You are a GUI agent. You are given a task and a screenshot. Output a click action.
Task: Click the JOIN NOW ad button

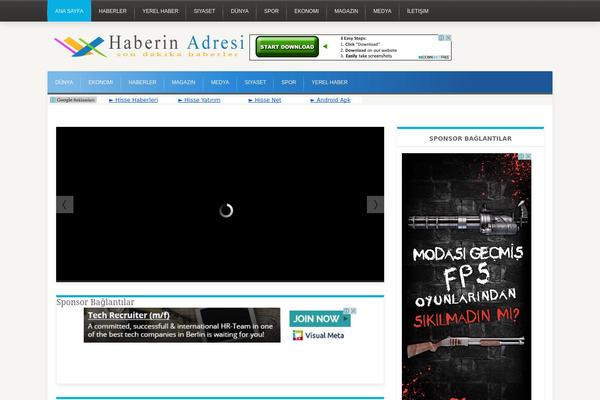pyautogui.click(x=320, y=318)
